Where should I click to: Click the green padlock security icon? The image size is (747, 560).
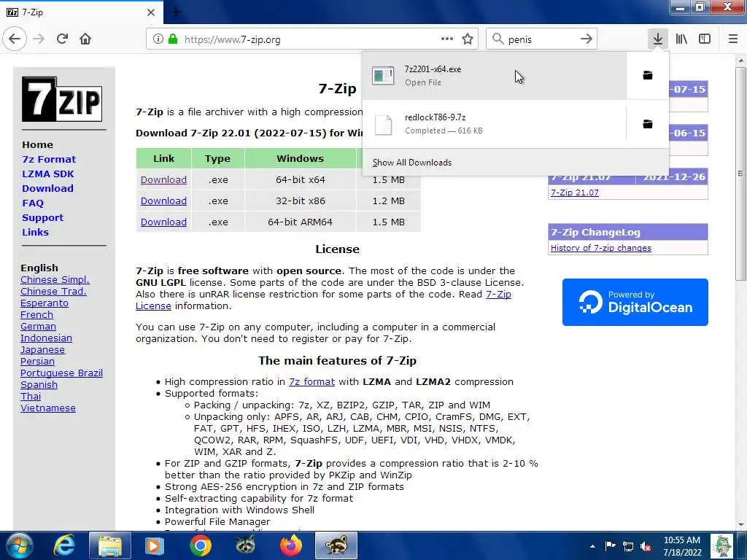pos(173,39)
